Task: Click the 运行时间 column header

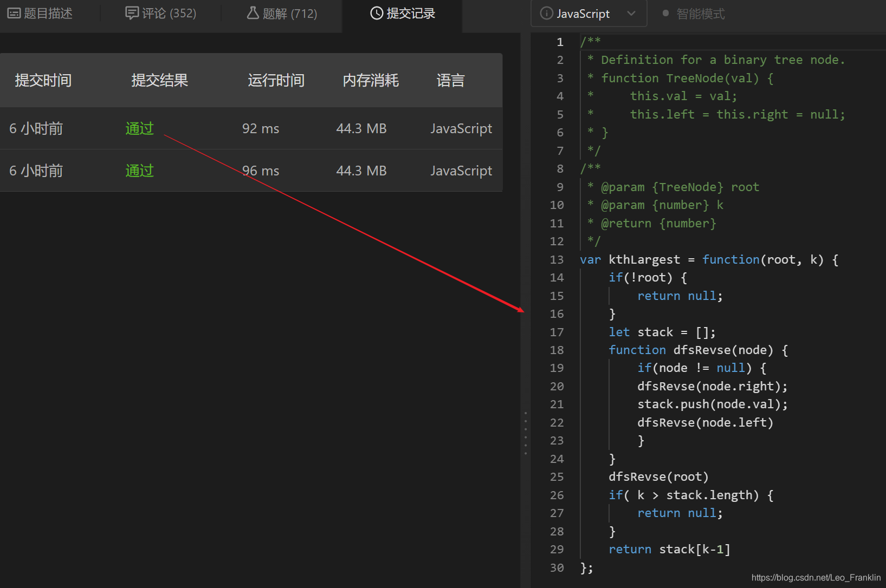Action: click(276, 80)
